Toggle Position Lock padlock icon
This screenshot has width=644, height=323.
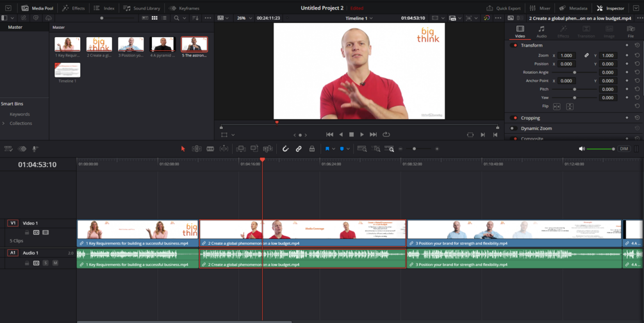312,149
